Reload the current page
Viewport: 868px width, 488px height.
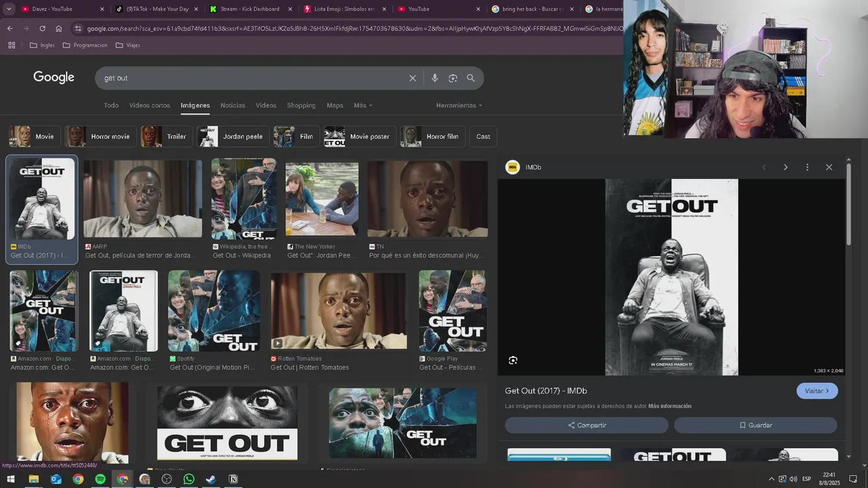(x=42, y=28)
